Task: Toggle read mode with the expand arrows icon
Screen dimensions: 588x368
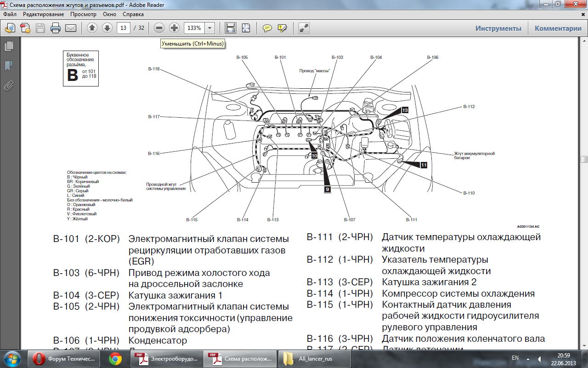Action: tap(304, 28)
